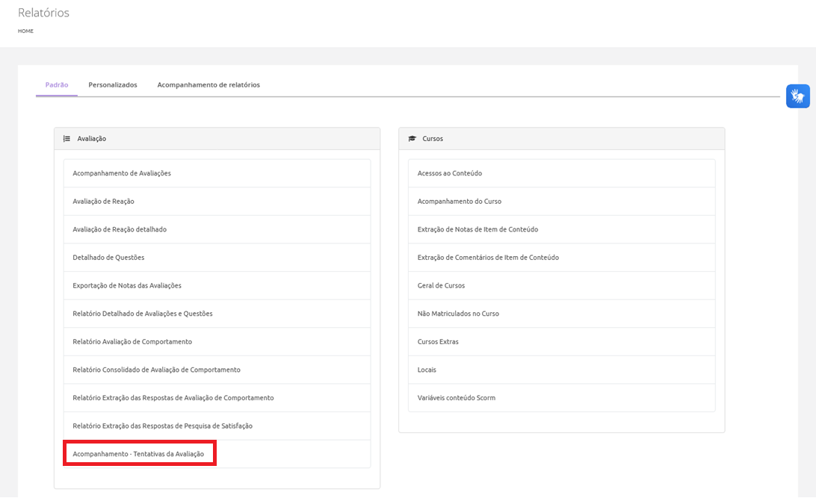
Task: Open the Locais report
Action: [561, 370]
